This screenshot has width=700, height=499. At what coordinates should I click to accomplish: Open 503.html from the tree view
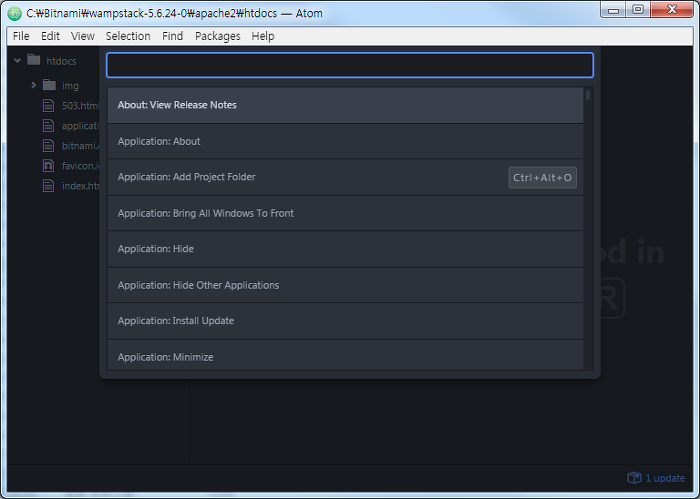[80, 106]
